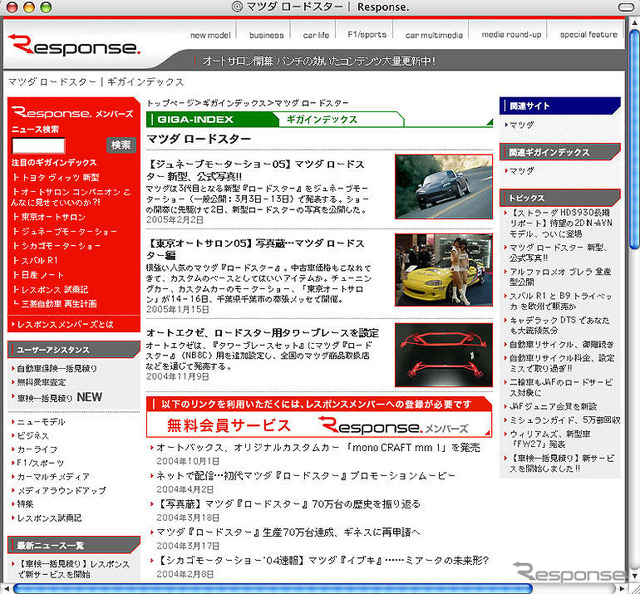Click the toolbar toggle pill in title bar
This screenshot has height=594, width=640.
click(627, 7)
